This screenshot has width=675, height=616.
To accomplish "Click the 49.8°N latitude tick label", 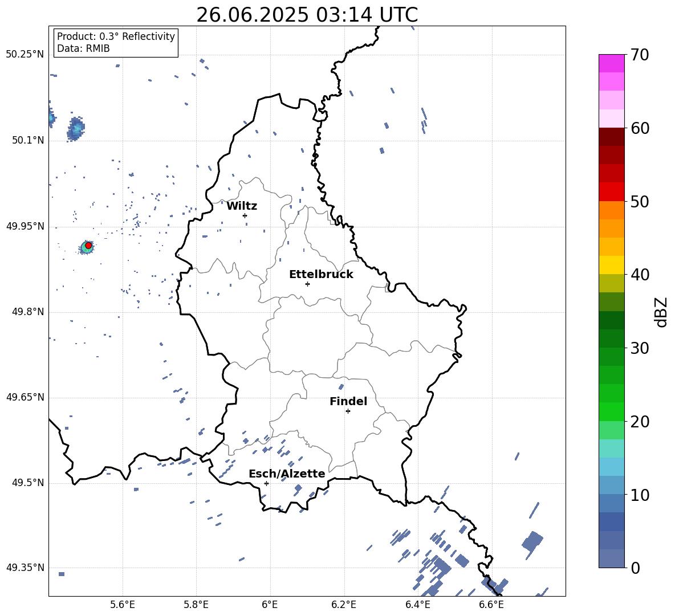I will point(27,312).
